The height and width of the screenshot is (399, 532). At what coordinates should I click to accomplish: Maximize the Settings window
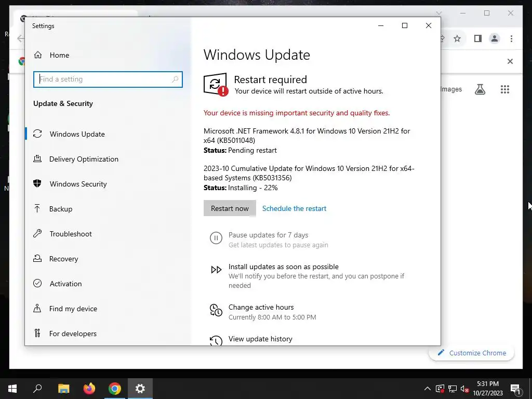404,25
